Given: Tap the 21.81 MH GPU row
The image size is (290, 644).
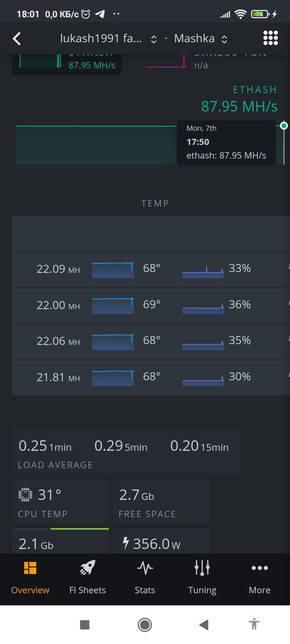Looking at the screenshot, I should click(x=151, y=378).
